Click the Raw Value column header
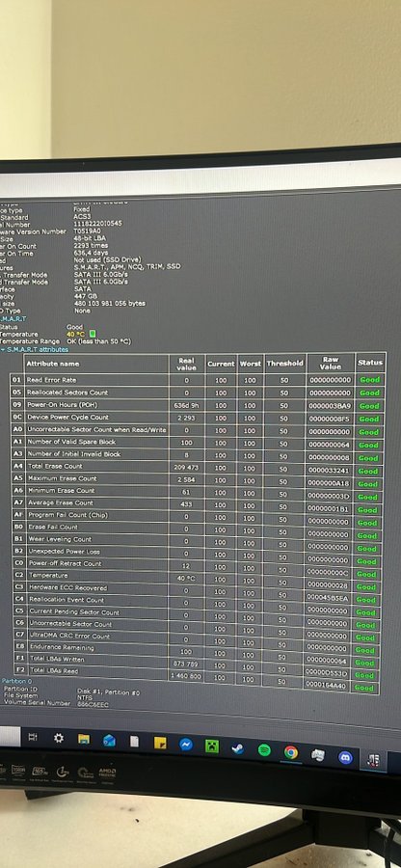401x868 pixels. pyautogui.click(x=331, y=364)
